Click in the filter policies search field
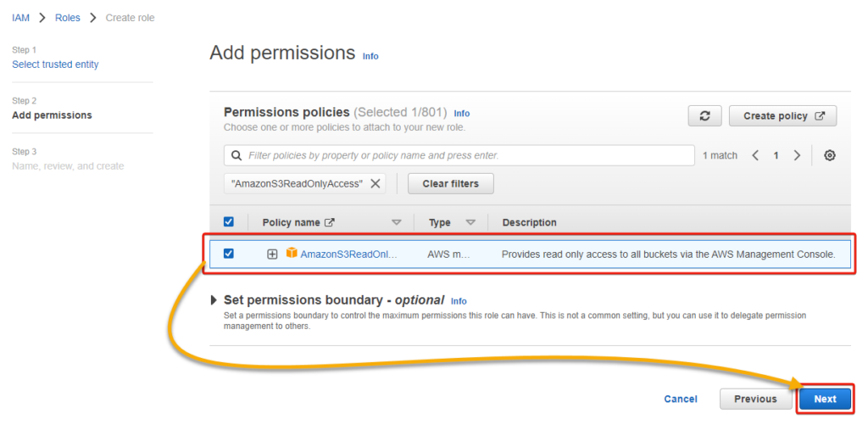 point(466,156)
